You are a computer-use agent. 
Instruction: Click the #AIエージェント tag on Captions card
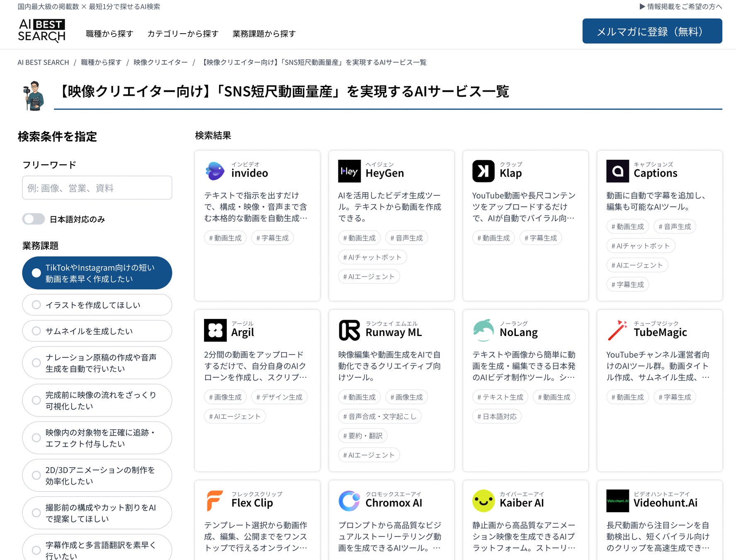637,265
